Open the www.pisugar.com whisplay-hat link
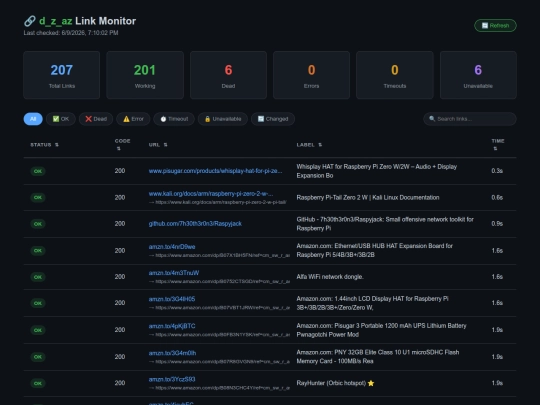The width and height of the screenshot is (540, 405). tap(215, 171)
